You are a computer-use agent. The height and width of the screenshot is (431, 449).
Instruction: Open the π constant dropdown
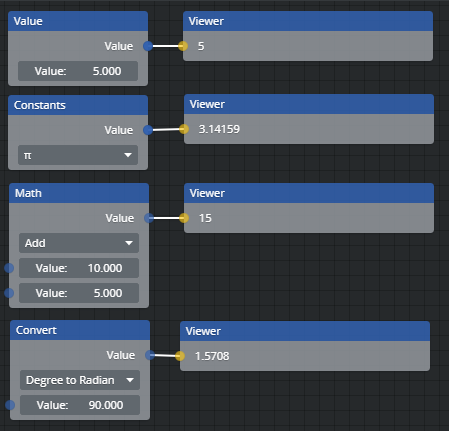click(x=78, y=155)
